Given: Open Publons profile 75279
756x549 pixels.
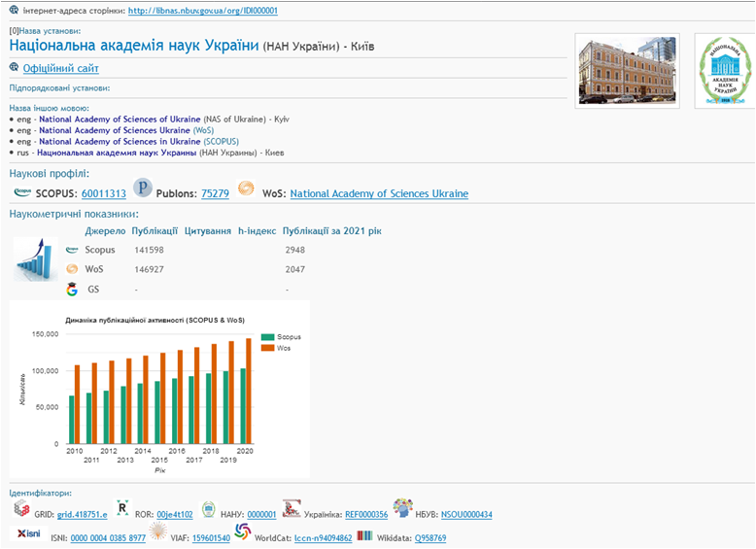Looking at the screenshot, I should click(215, 193).
